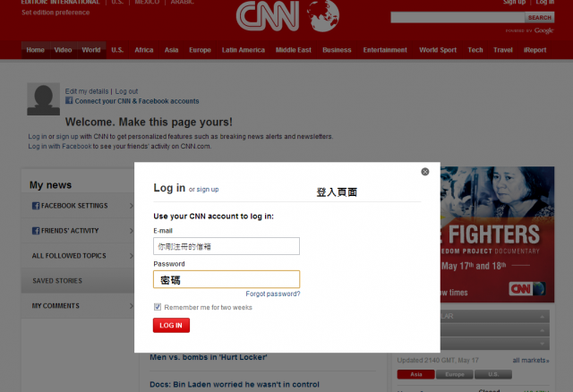This screenshot has width=573, height=392.
Task: Click the red LOG IN button
Action: pyautogui.click(x=171, y=325)
